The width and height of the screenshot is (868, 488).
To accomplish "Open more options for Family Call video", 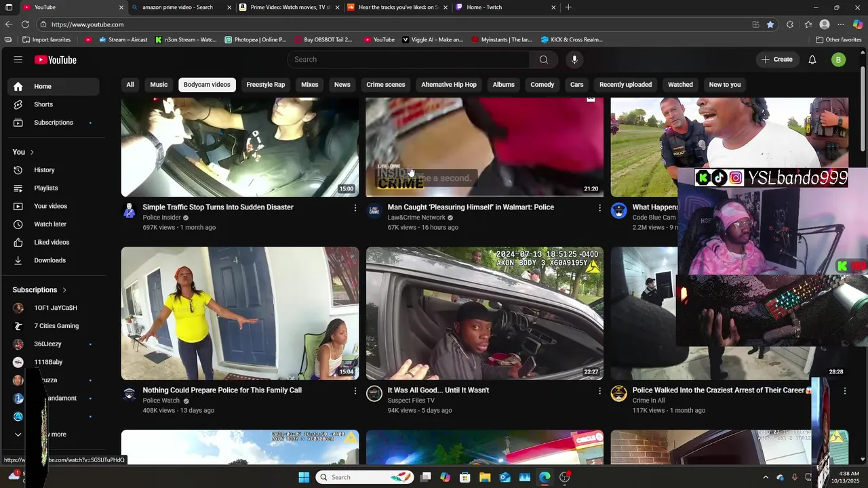I will (x=355, y=391).
